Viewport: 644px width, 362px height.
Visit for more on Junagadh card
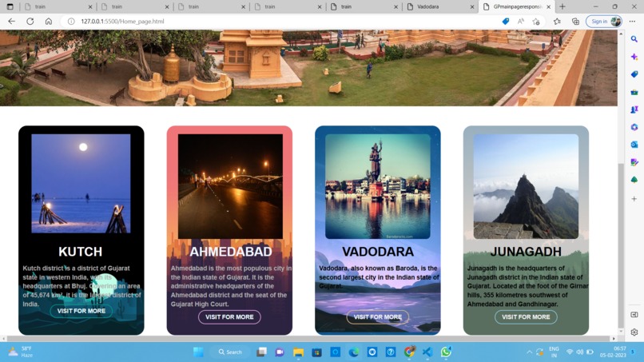tap(526, 317)
